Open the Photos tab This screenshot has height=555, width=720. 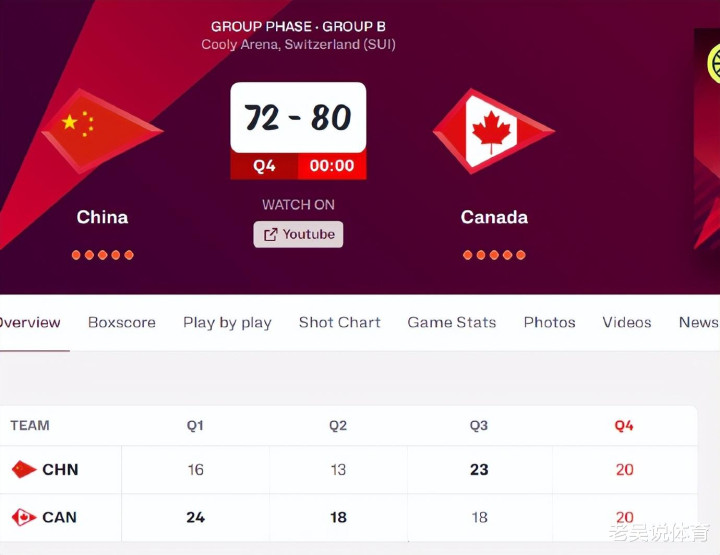pos(550,322)
